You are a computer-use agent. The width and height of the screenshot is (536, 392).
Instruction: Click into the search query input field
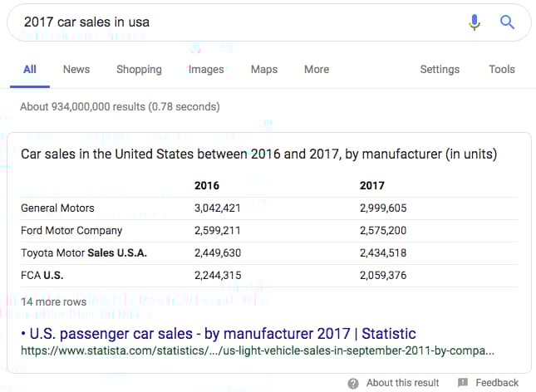(233, 22)
